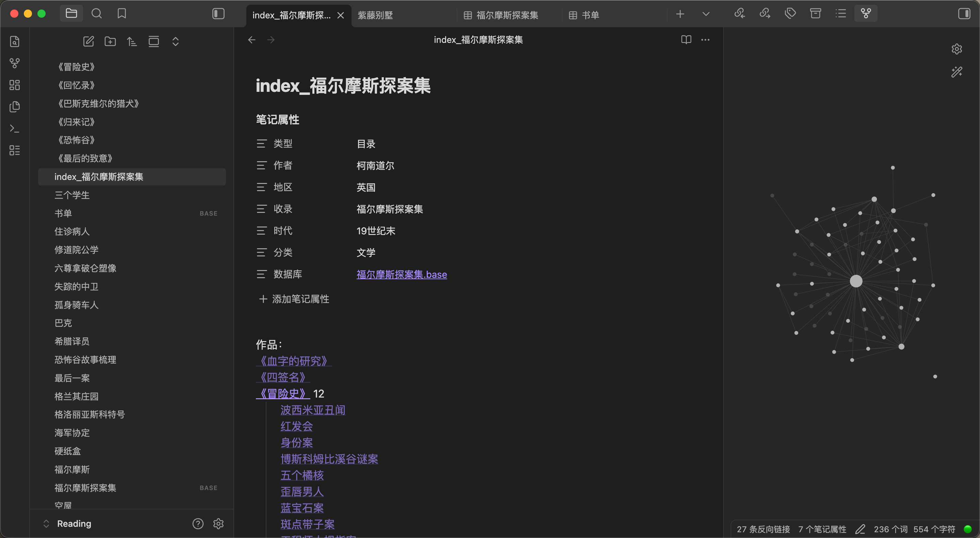The height and width of the screenshot is (538, 980).
Task: Toggle the editing mode pencil in status bar
Action: [860, 529]
